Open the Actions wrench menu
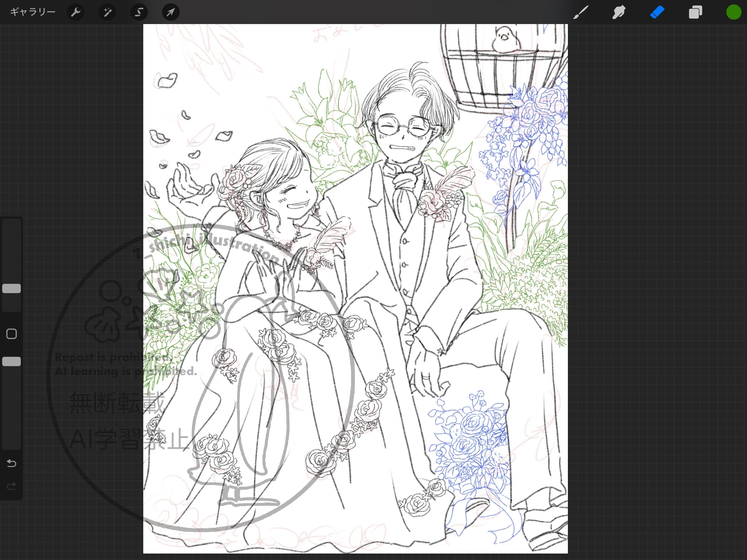Image resolution: width=747 pixels, height=560 pixels. tap(76, 12)
